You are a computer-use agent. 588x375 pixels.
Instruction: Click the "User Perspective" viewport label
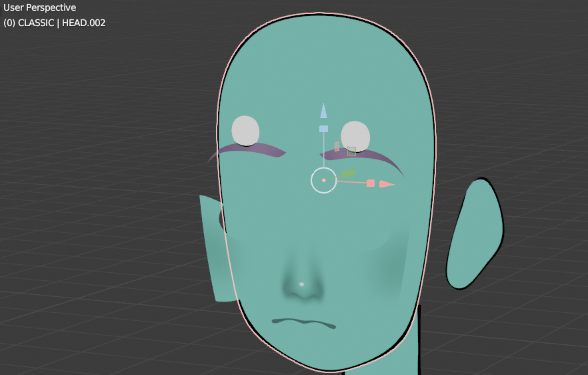point(40,8)
